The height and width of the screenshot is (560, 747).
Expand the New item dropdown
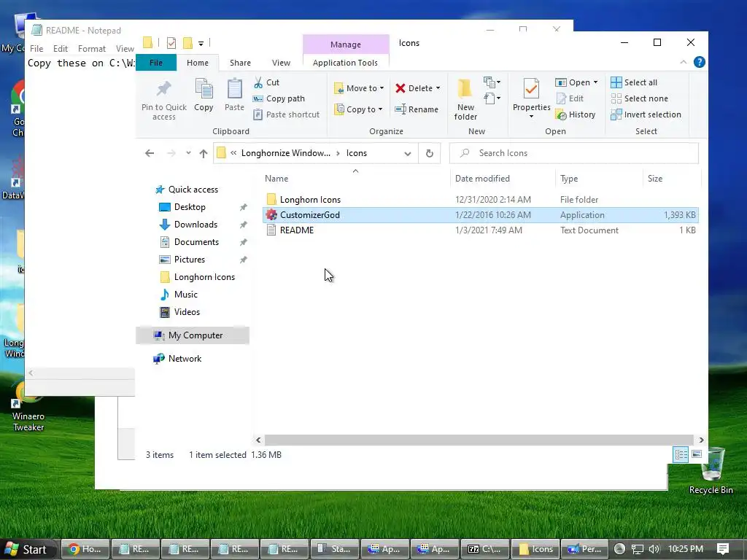(492, 82)
